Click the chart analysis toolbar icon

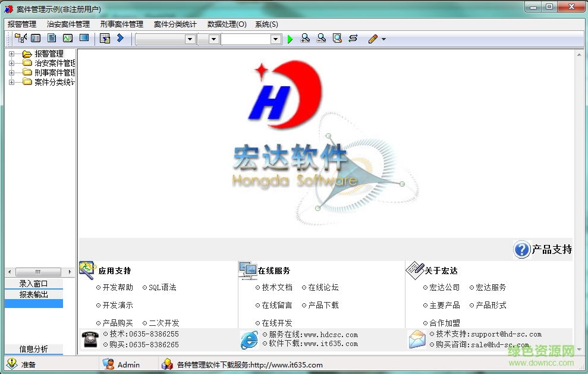tap(68, 38)
